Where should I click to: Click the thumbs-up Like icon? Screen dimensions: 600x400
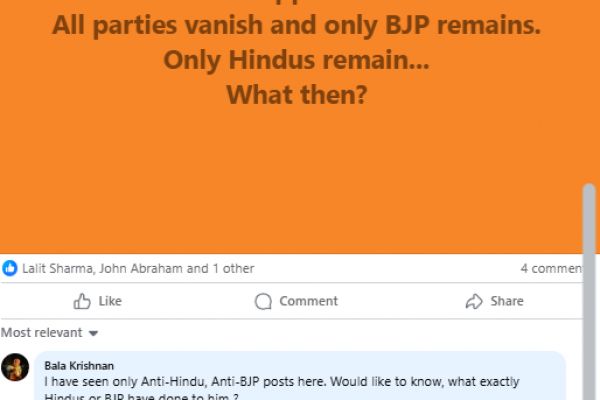coord(82,301)
